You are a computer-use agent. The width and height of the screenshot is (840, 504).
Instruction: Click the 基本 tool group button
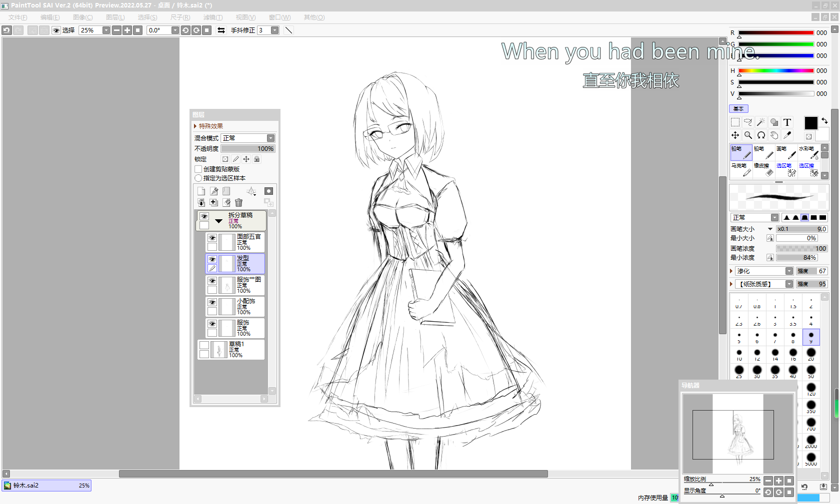click(738, 109)
